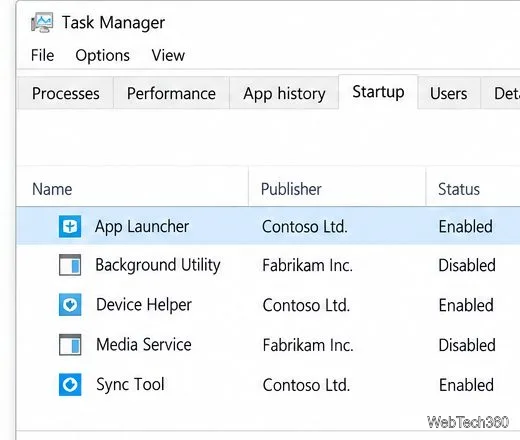Select the Background Utility entry name
520x440 pixels.
[158, 265]
